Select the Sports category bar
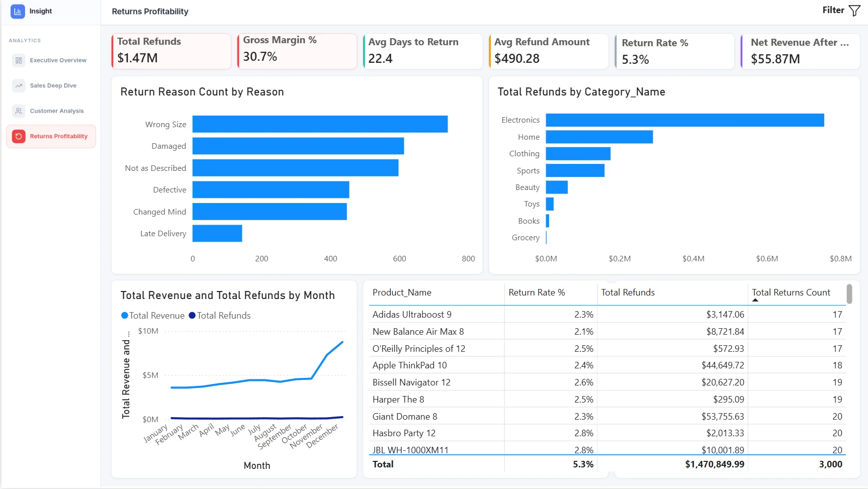868x489 pixels. (575, 170)
